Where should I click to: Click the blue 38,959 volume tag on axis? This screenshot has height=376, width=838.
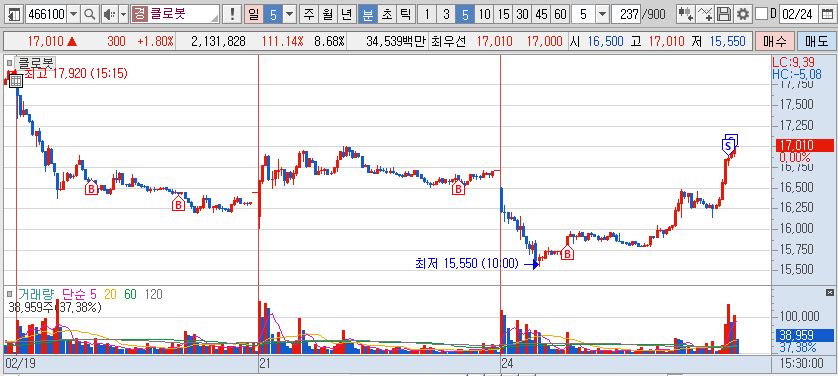(803, 335)
